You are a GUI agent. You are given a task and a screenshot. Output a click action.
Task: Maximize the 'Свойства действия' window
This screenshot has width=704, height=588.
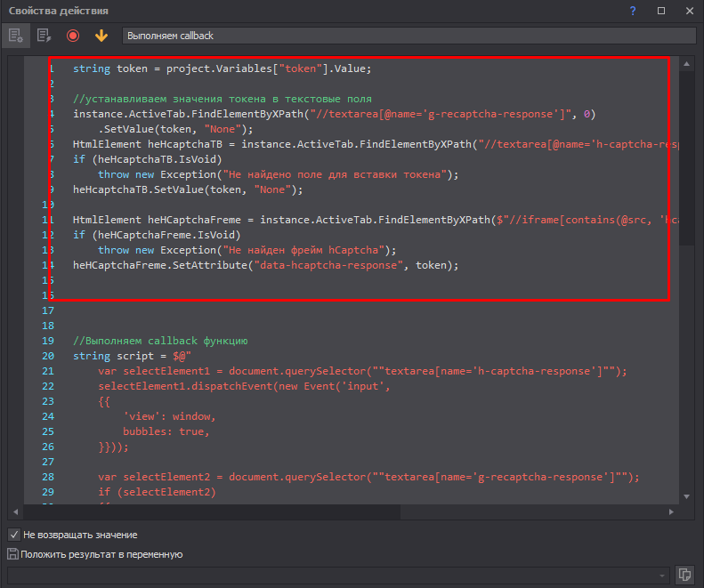(x=661, y=11)
